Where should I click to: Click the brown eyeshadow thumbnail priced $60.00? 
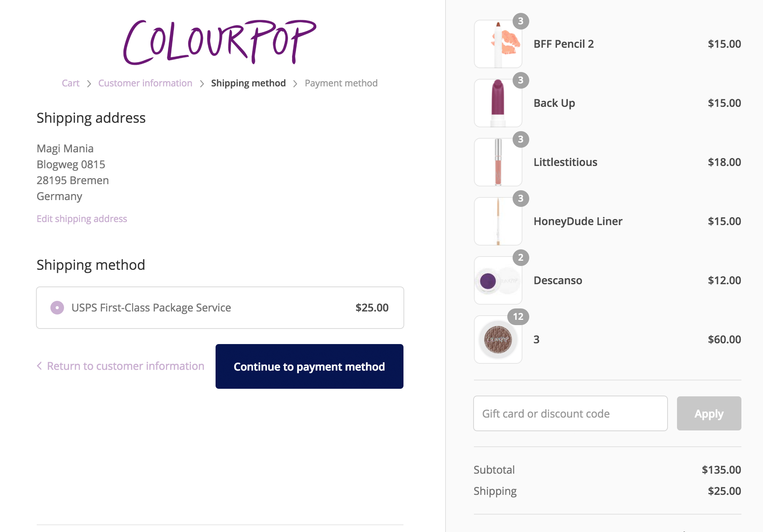(498, 340)
